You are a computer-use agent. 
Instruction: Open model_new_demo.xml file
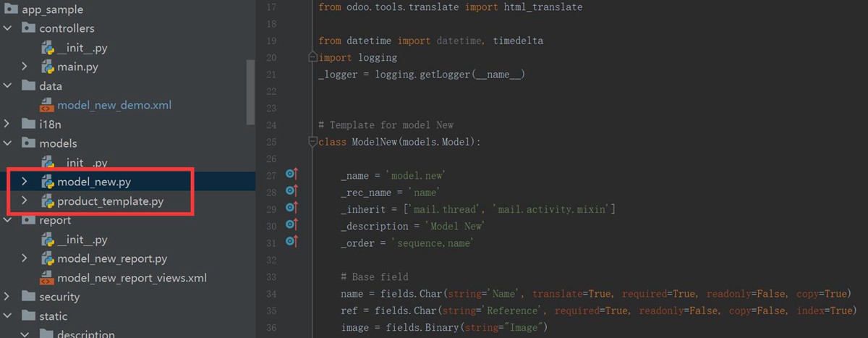pos(114,105)
